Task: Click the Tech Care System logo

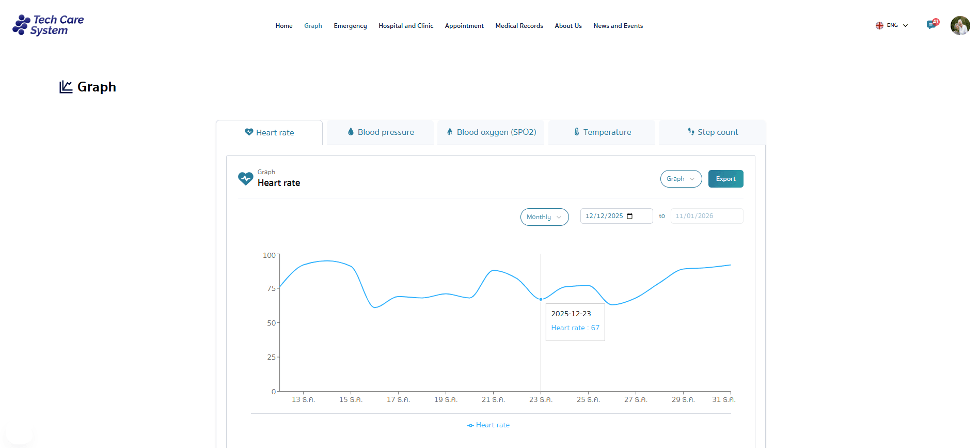Action: pyautogui.click(x=48, y=25)
